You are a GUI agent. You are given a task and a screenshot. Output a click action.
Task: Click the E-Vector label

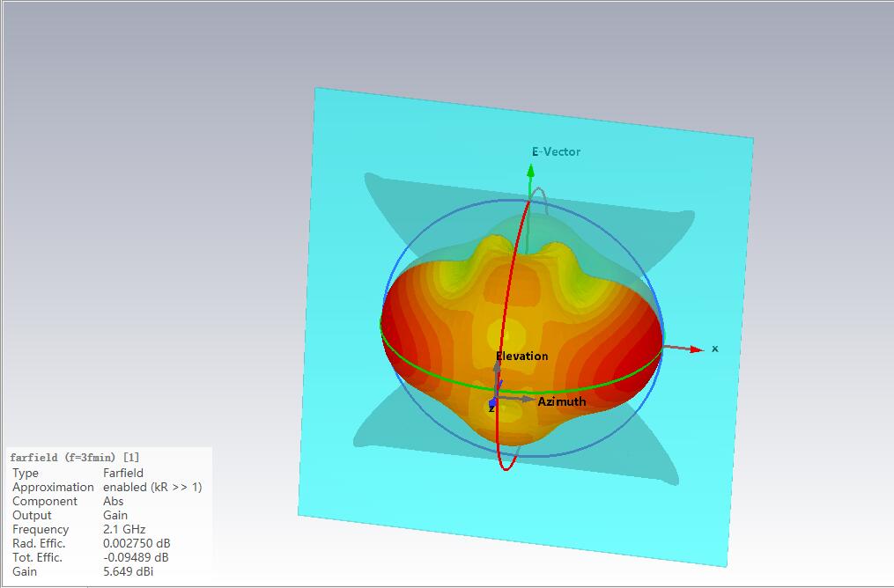(x=556, y=151)
